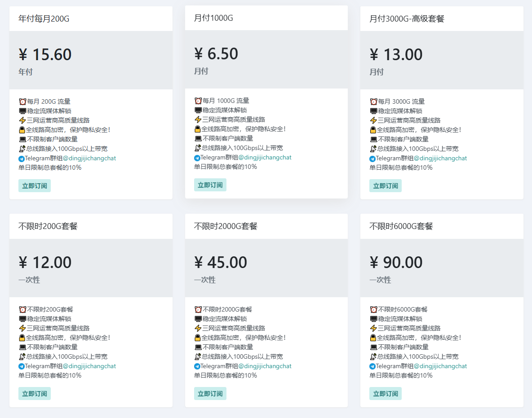Image resolution: width=532 pixels, height=418 pixels.
Task: Click 立即订阅 under 月付3000G-高级套餐
Action: click(385, 185)
